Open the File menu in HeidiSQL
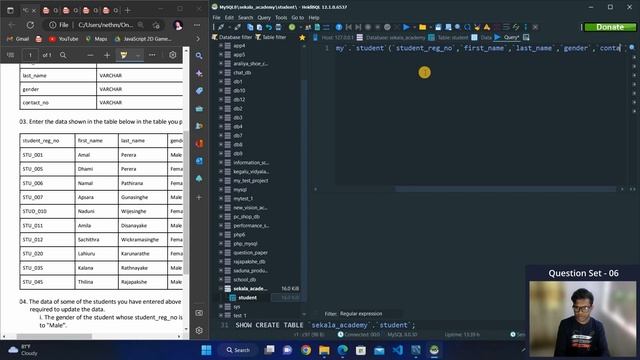Image resolution: width=640 pixels, height=360 pixels. pos(216,18)
